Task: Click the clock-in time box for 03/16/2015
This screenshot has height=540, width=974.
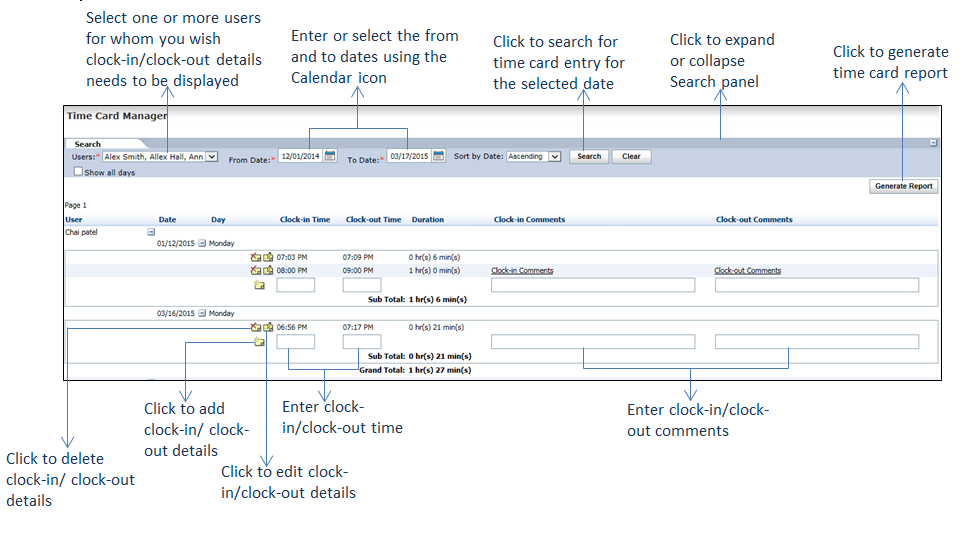Action: coord(296,342)
